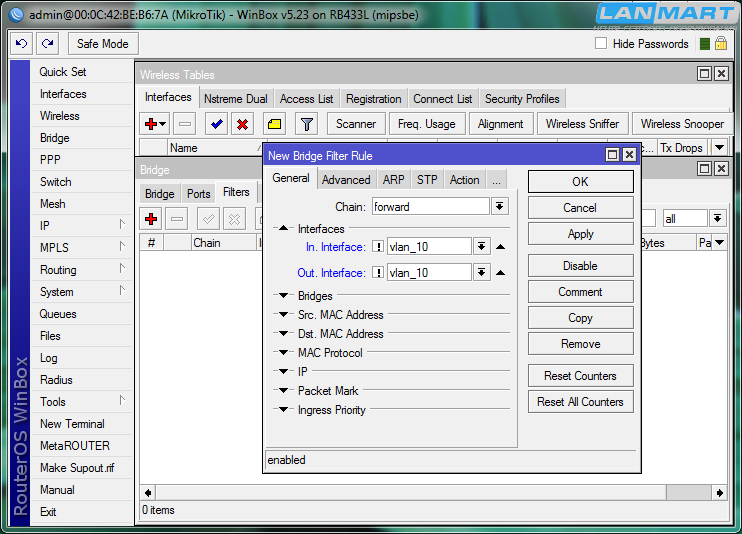The width and height of the screenshot is (742, 534).
Task: Open the 'all' dropdown in the Bridge window
Action: [717, 218]
